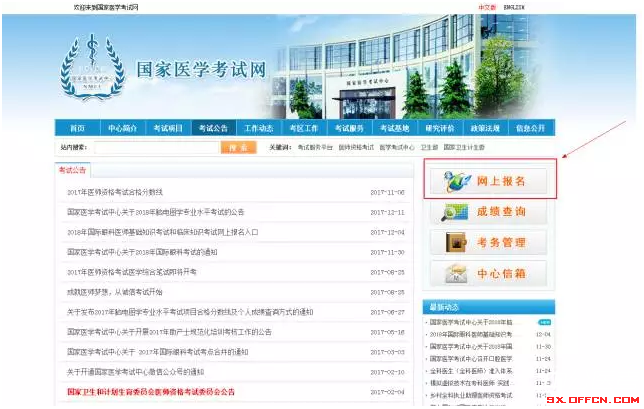This screenshot has height=409, width=644.
Task: Open the 考试项目 navigation item
Action: [x=168, y=128]
